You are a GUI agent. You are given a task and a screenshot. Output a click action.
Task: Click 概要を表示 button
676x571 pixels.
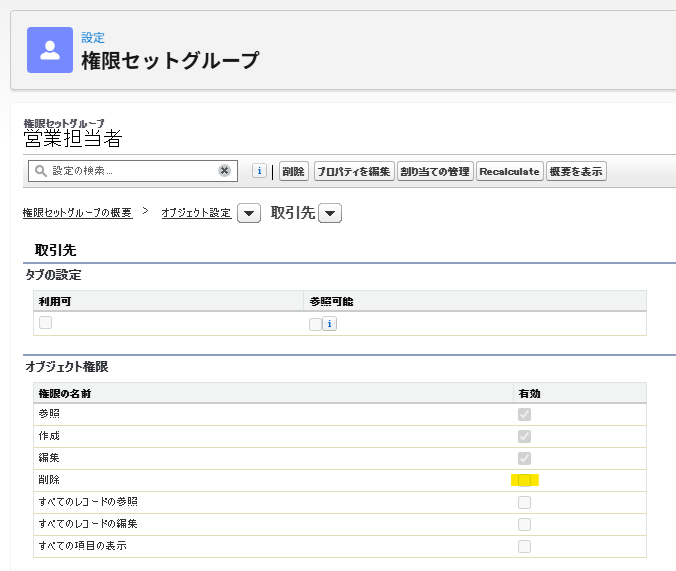576,171
